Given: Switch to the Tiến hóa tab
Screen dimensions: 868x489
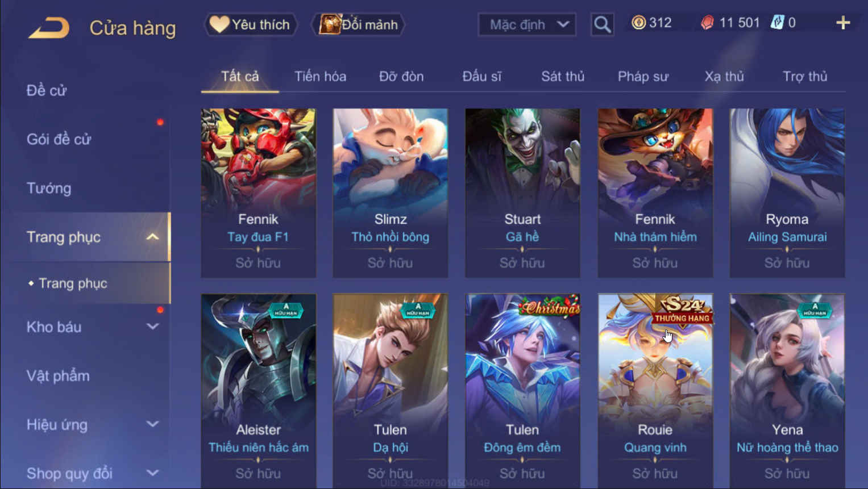Looking at the screenshot, I should tap(320, 76).
